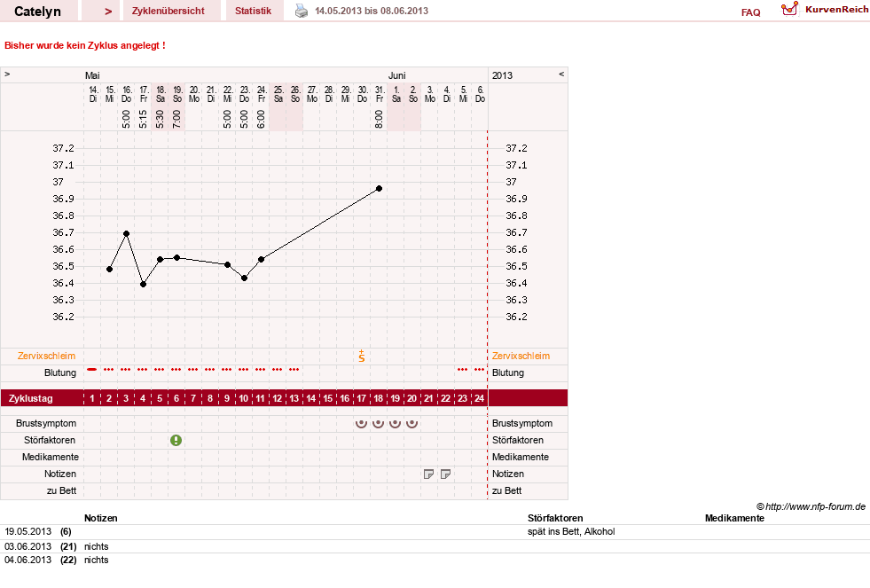The image size is (870, 588).
Task: Click the 03.06.2013 notes row date
Action: click(x=27, y=546)
